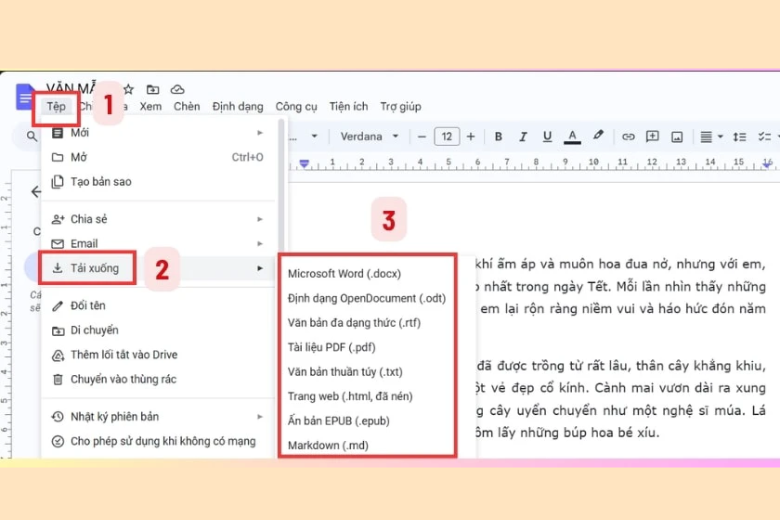Click the line spacing icon
The image size is (780, 520).
739,137
